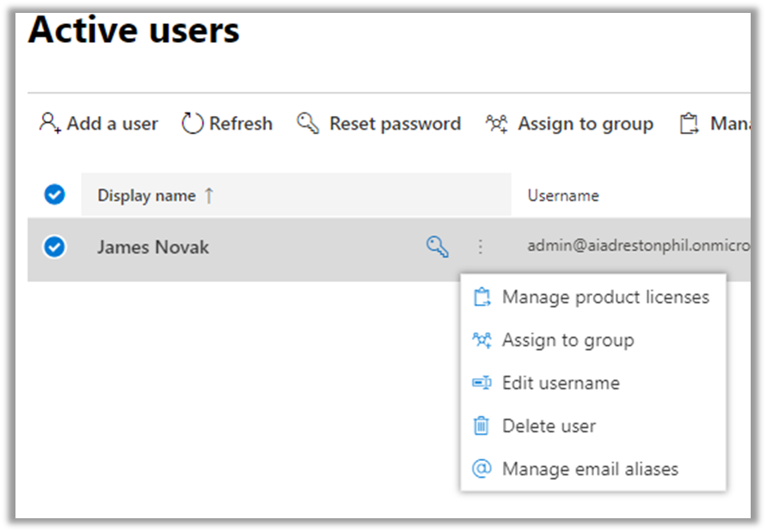This screenshot has height=532, width=767.
Task: Click the Username column header
Action: [x=563, y=196]
